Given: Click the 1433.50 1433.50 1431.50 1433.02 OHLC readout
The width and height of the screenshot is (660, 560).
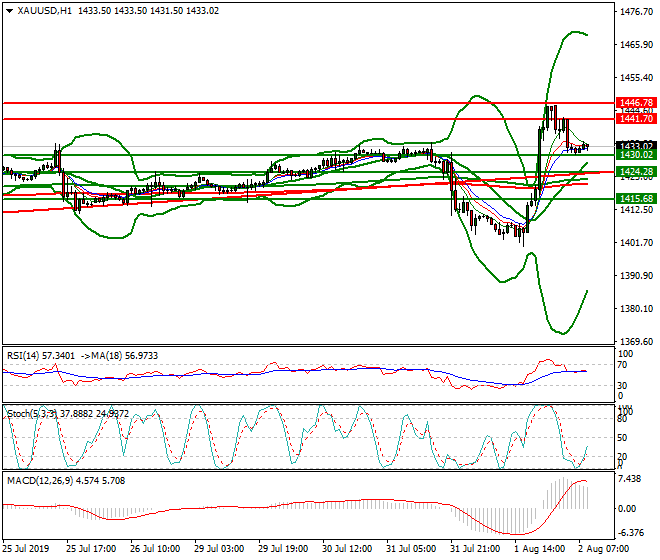Looking at the screenshot, I should 149,11.
